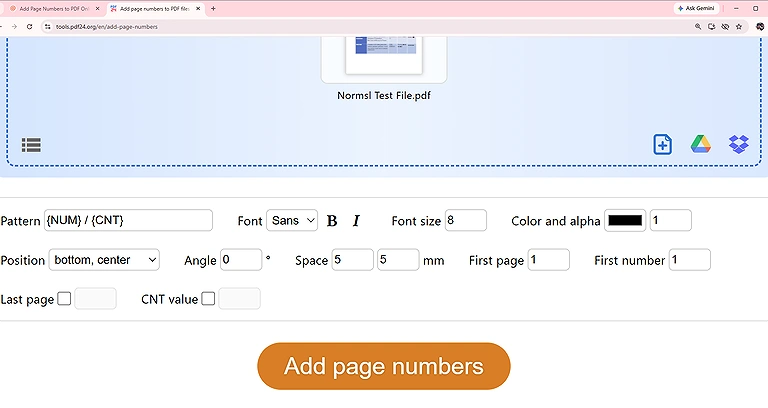Open the black color picker swatch

coord(625,220)
